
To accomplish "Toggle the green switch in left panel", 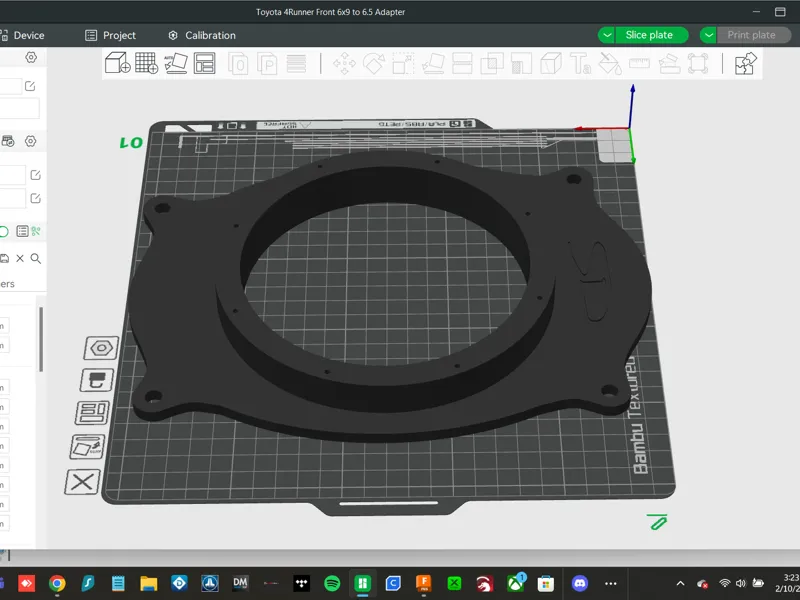I will click(x=3, y=232).
